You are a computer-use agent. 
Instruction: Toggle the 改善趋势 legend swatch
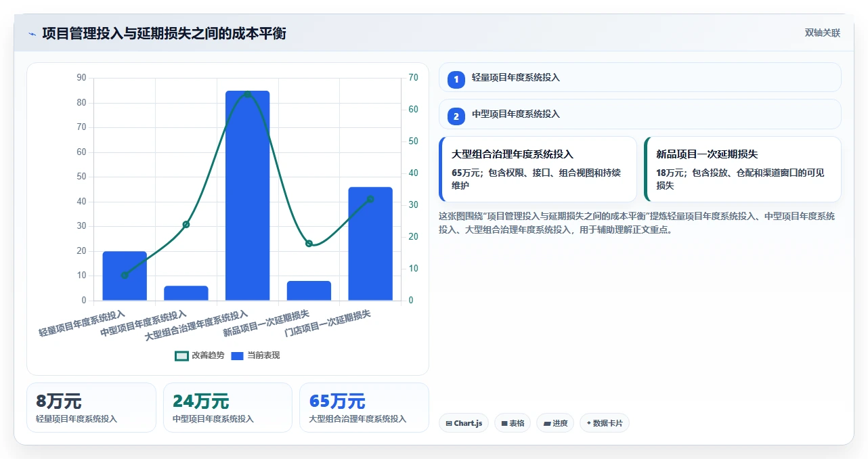(x=181, y=355)
